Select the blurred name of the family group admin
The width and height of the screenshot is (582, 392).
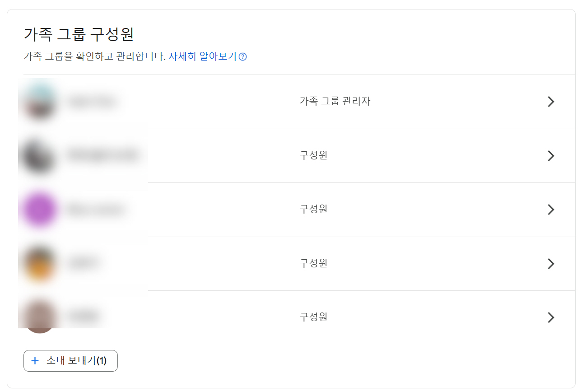(x=92, y=102)
